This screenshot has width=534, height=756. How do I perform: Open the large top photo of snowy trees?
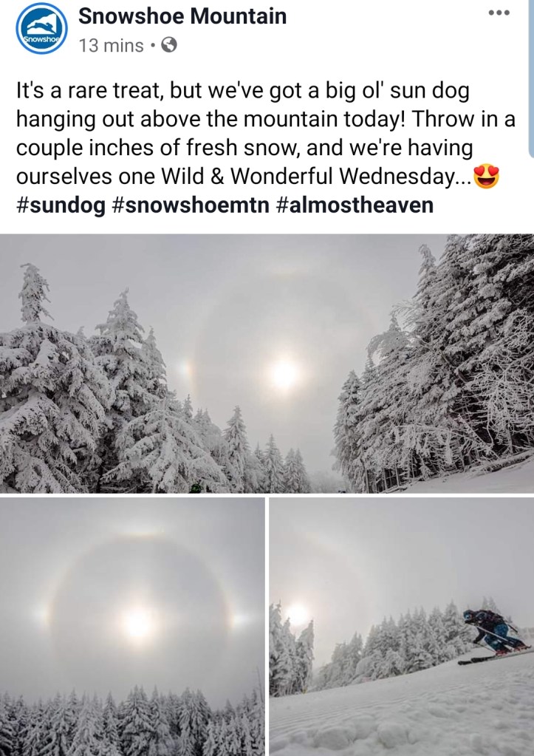[x=267, y=364]
